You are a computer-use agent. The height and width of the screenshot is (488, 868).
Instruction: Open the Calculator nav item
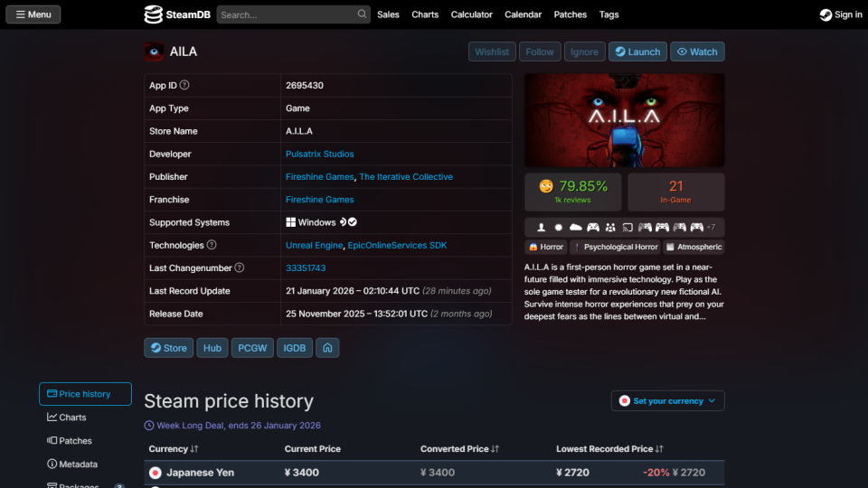click(472, 14)
